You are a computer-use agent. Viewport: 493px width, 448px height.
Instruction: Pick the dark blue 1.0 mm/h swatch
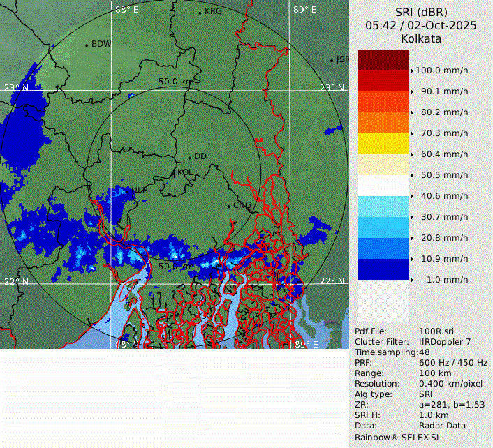tap(383, 269)
